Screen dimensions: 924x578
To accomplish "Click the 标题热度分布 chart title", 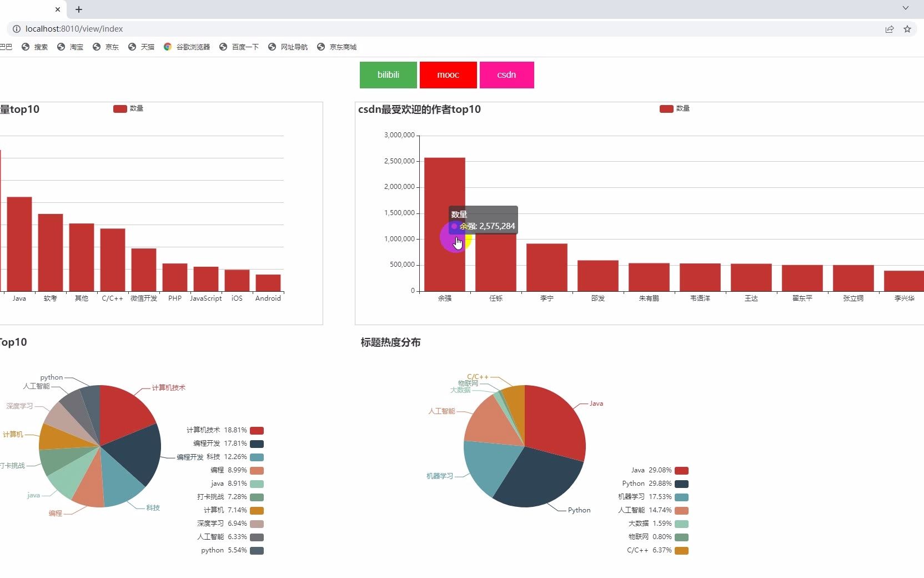I will (x=390, y=342).
